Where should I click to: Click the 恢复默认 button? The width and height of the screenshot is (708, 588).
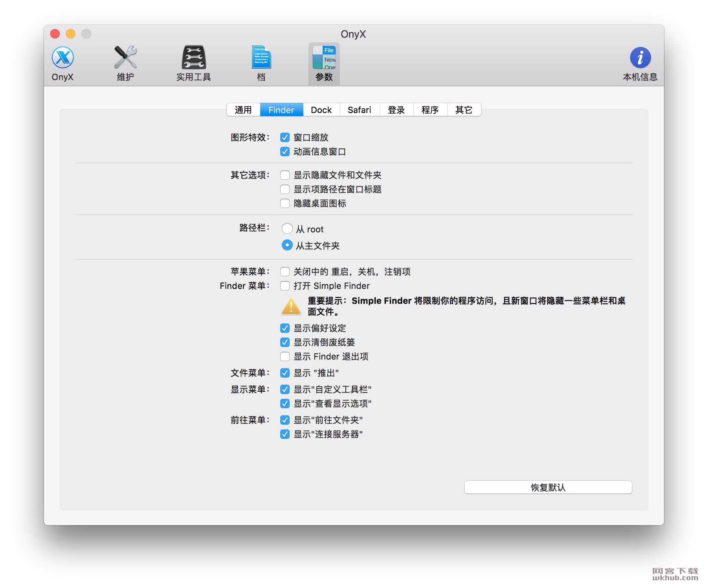(x=548, y=487)
